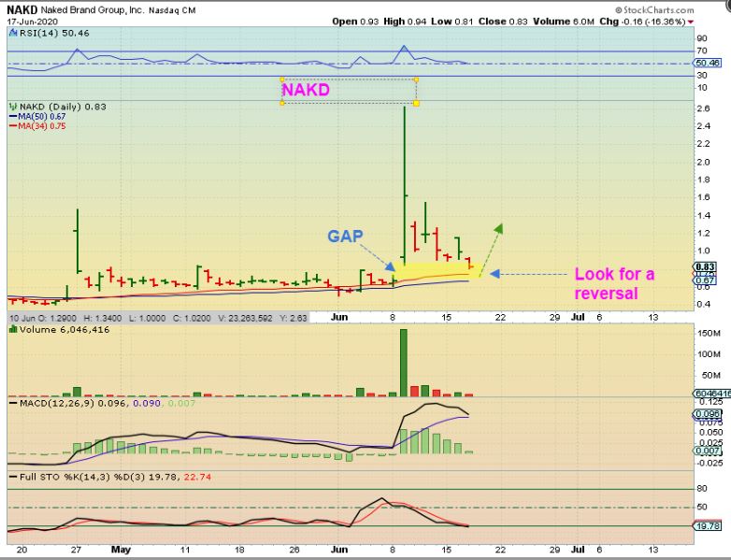The height and width of the screenshot is (560, 731).
Task: Click the large bottom-right handle of the NAKD text box
Action: [416, 103]
